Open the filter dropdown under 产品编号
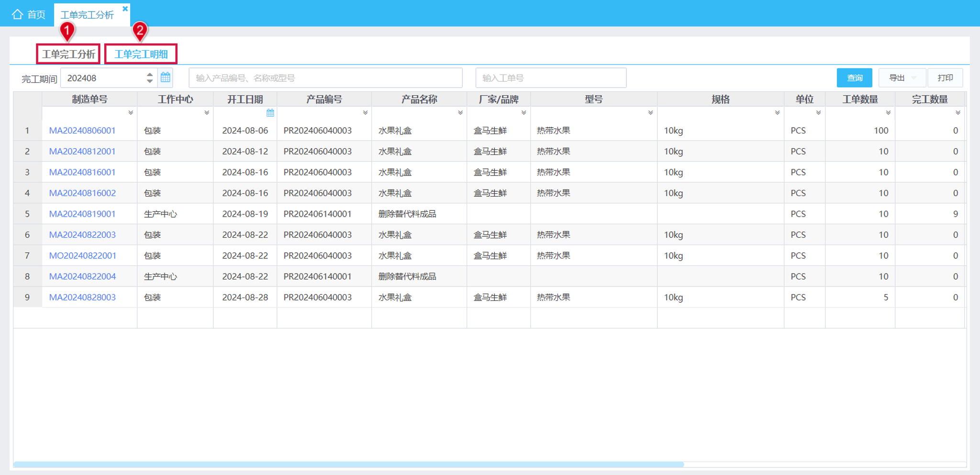980x475 pixels. click(x=365, y=113)
